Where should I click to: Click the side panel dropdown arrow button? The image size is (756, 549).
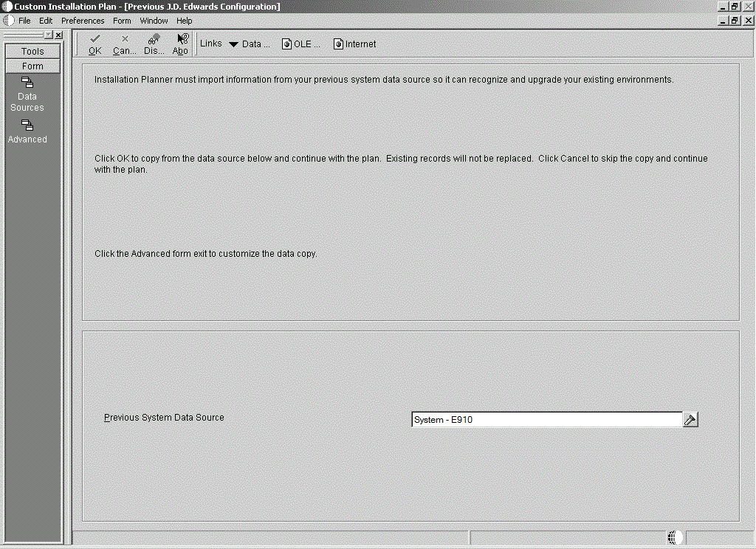[x=48, y=35]
